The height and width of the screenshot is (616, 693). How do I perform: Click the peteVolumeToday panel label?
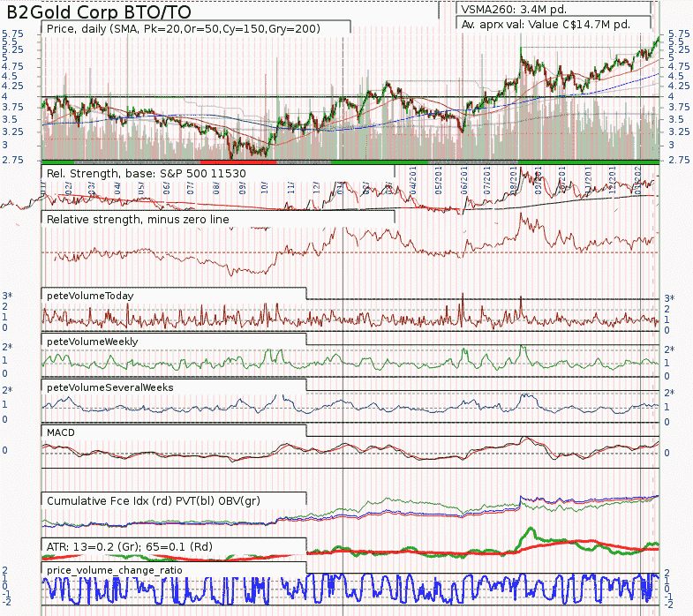pos(90,296)
